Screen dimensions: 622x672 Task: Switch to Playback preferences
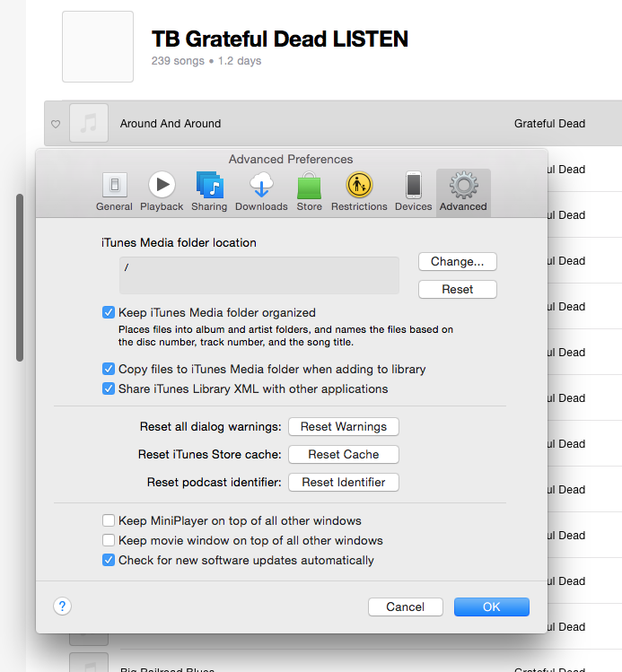click(x=162, y=192)
